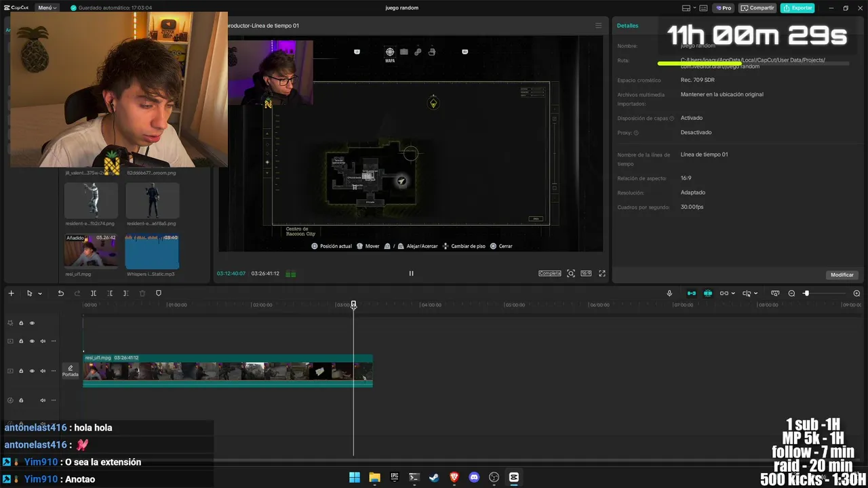Image resolution: width=868 pixels, height=488 pixels.
Task: Click the 30.00fps value in details
Action: 692,207
